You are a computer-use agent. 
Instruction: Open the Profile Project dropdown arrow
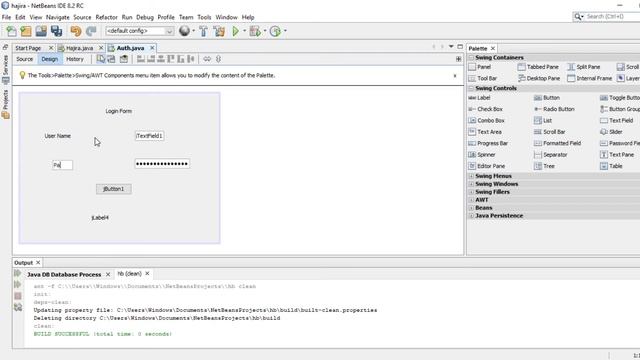pyautogui.click(x=285, y=31)
